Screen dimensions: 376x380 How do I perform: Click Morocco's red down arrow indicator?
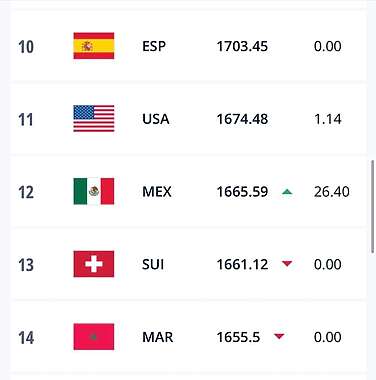279,336
